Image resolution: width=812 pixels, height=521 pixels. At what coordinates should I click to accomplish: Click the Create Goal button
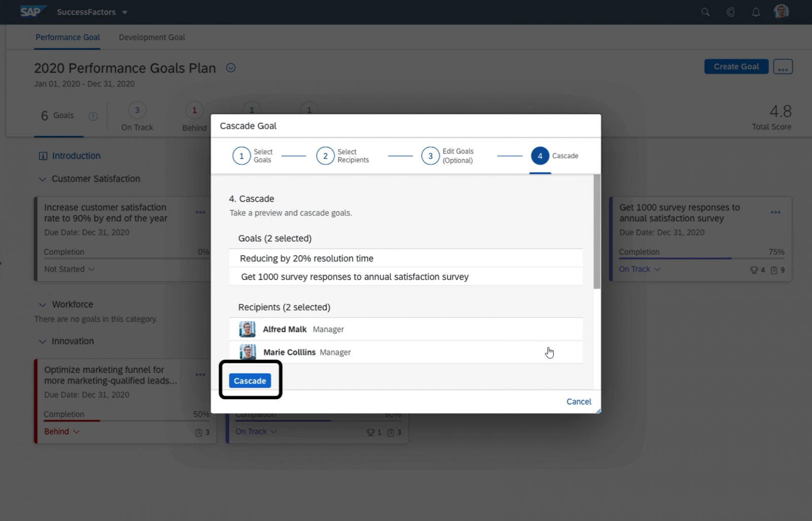click(x=736, y=66)
